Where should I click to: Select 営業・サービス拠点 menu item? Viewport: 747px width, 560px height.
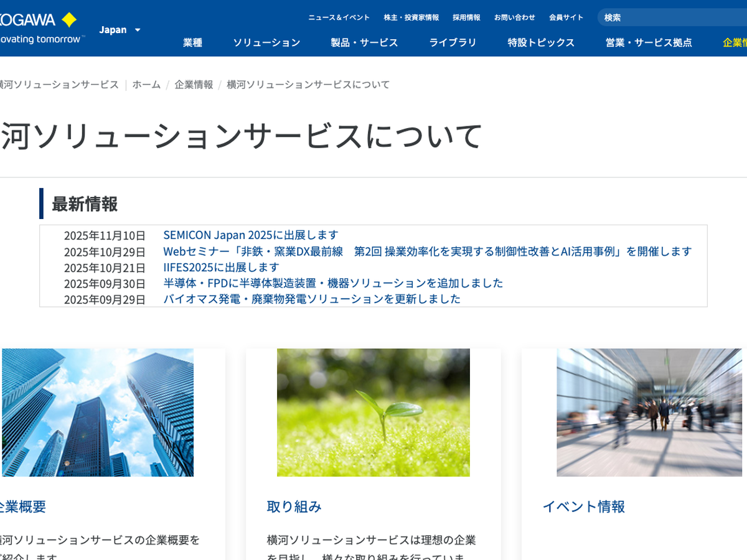649,42
